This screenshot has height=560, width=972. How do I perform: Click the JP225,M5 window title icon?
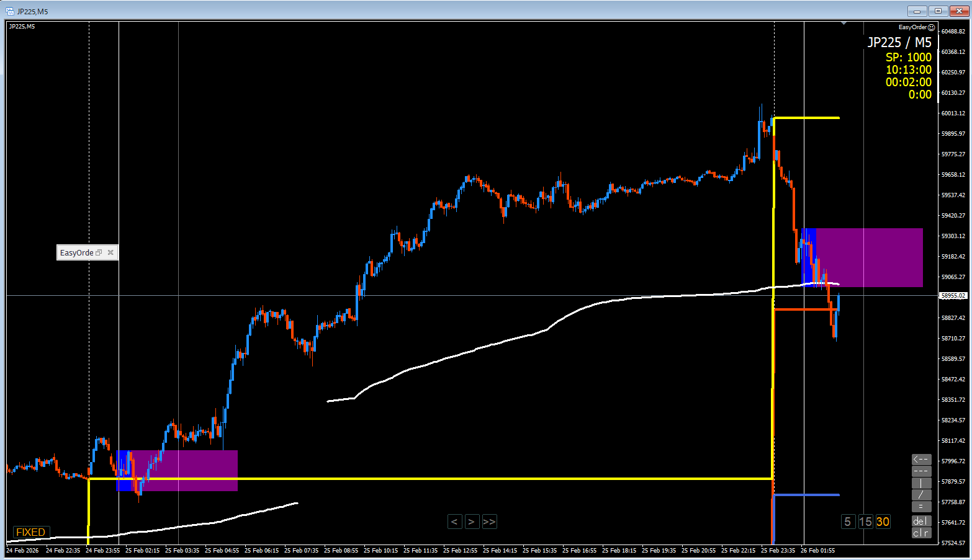[x=10, y=11]
